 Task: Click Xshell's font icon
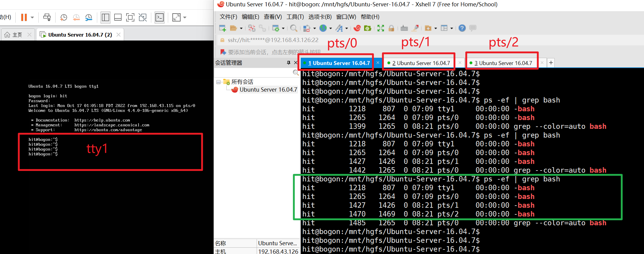pyautogui.click(x=339, y=28)
